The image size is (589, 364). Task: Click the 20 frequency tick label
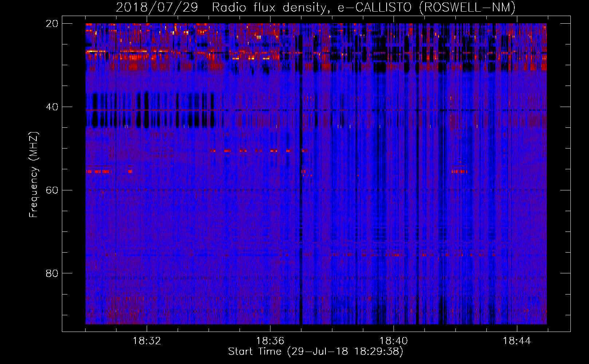52,24
